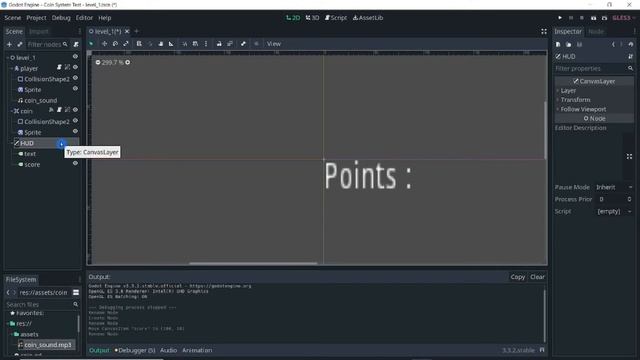The width and height of the screenshot is (640, 360).
Task: Zoom in with the plus zoom button
Action: pos(128,62)
